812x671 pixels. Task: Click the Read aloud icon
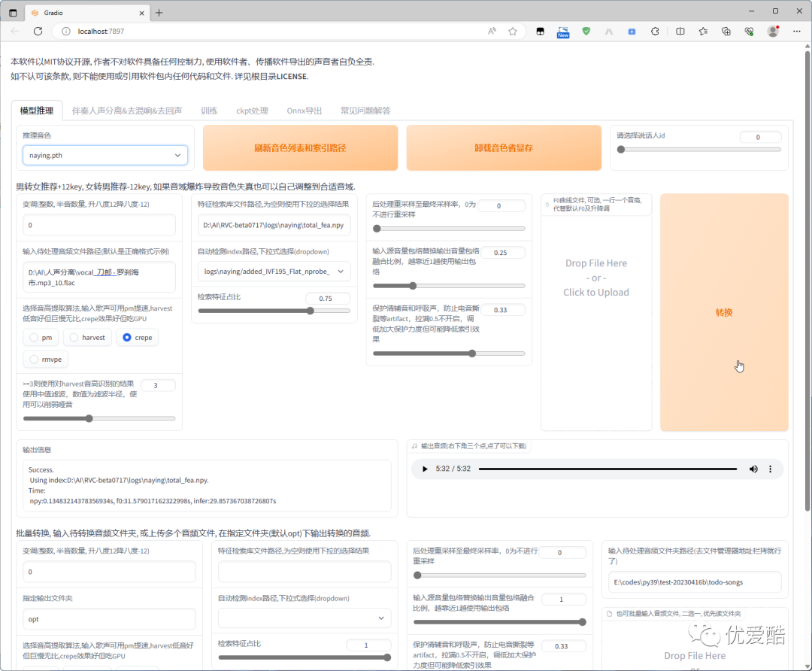(x=492, y=31)
